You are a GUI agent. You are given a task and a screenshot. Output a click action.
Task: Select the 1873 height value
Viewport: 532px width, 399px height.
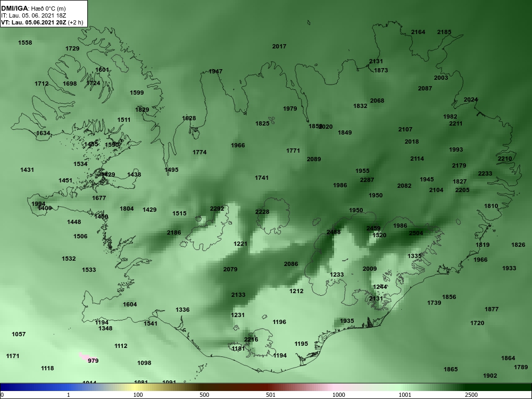[381, 71]
